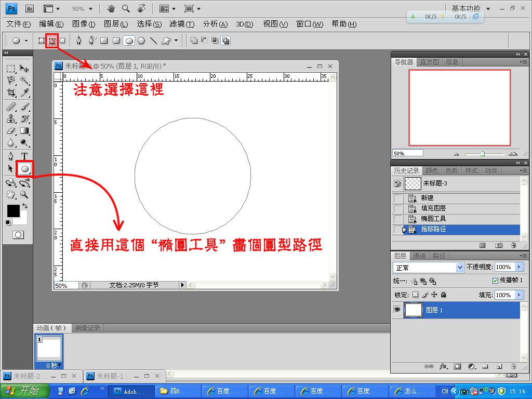Screen dimensions: 532x399
Task: Pick Line tool in options bar
Action: click(x=154, y=41)
